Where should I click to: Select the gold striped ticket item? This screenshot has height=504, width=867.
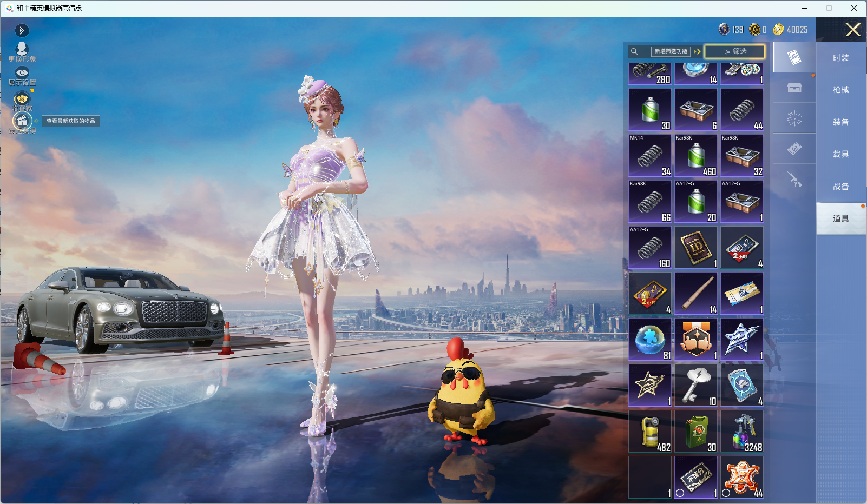(742, 294)
